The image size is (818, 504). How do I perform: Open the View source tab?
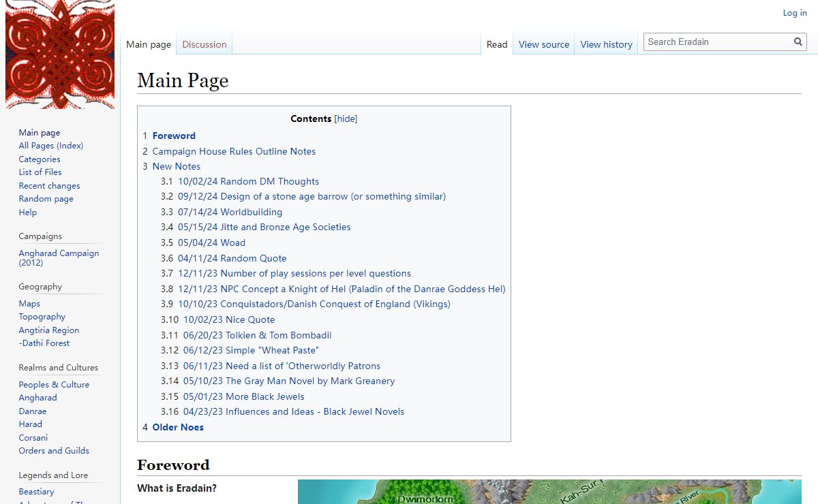tap(544, 44)
